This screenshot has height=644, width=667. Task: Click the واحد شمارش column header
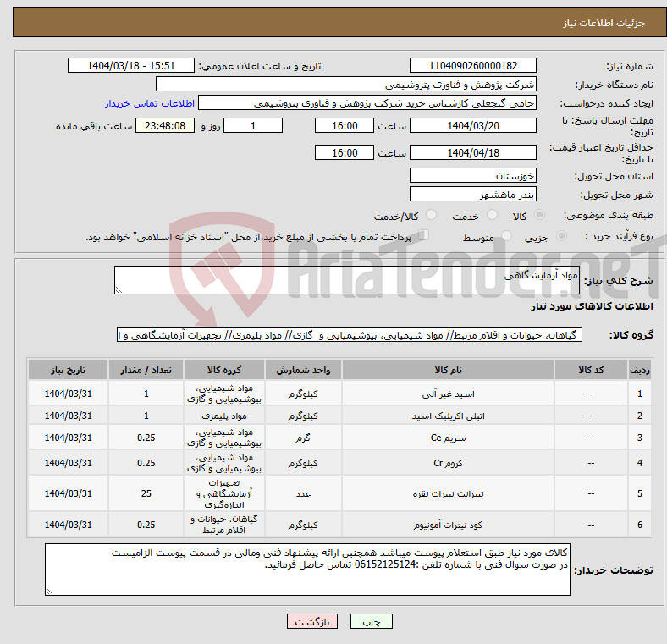pos(303,370)
